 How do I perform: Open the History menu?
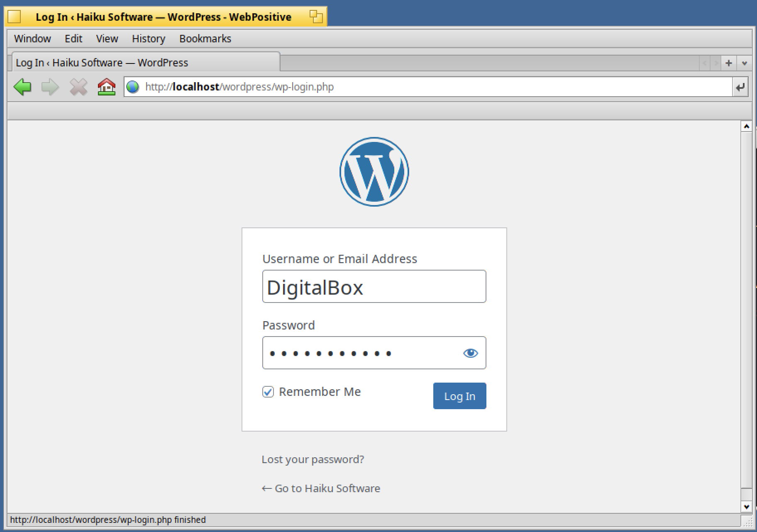click(x=149, y=39)
